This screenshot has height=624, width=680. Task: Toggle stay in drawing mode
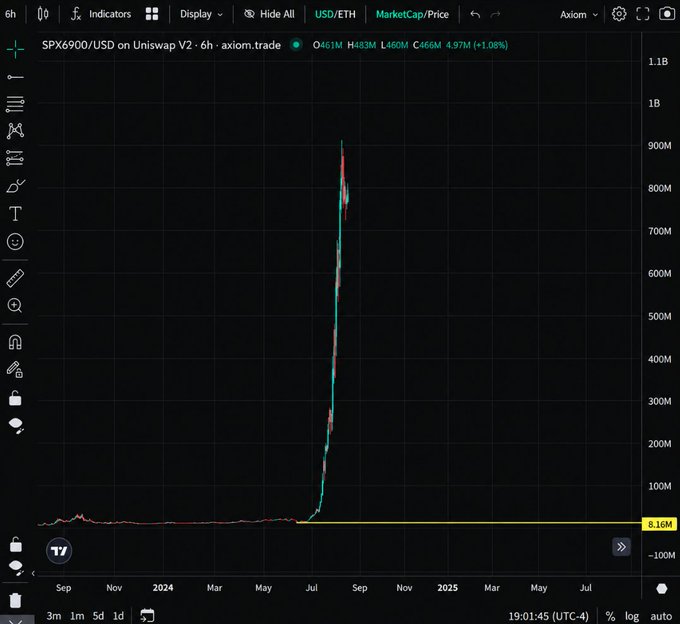tap(15, 369)
